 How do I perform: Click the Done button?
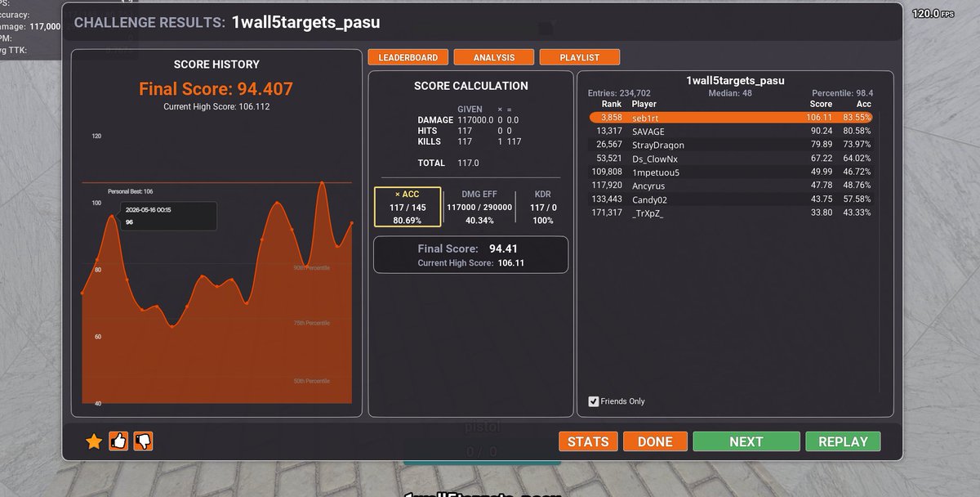[x=655, y=441]
